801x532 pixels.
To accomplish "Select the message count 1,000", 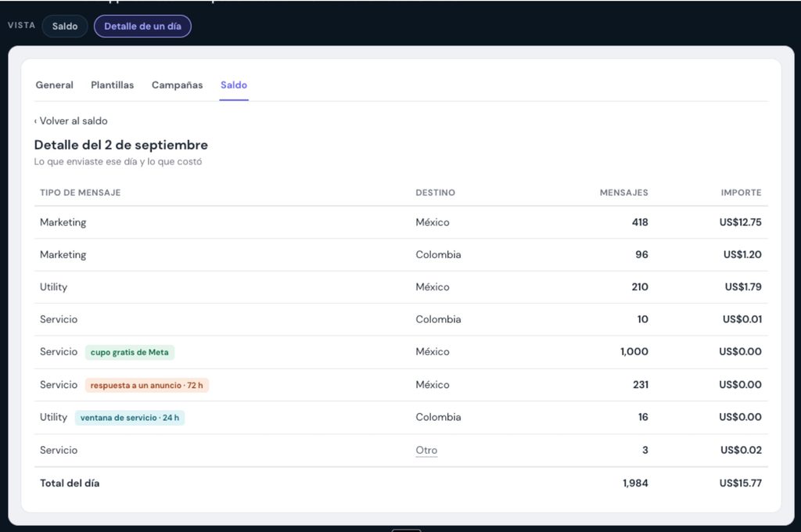I will click(x=634, y=351).
